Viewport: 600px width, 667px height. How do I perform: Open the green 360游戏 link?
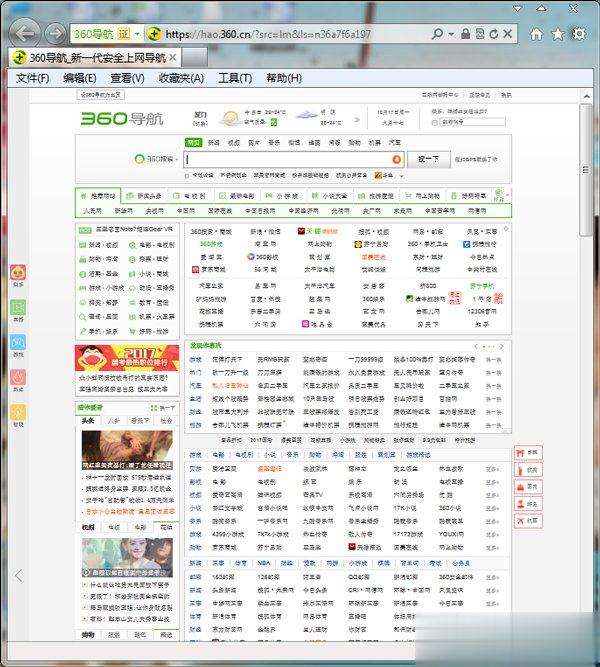[x=211, y=244]
